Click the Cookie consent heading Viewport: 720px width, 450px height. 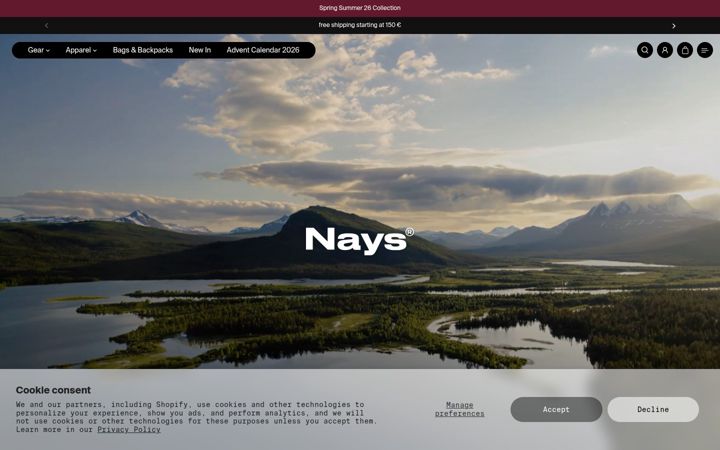[x=53, y=390]
